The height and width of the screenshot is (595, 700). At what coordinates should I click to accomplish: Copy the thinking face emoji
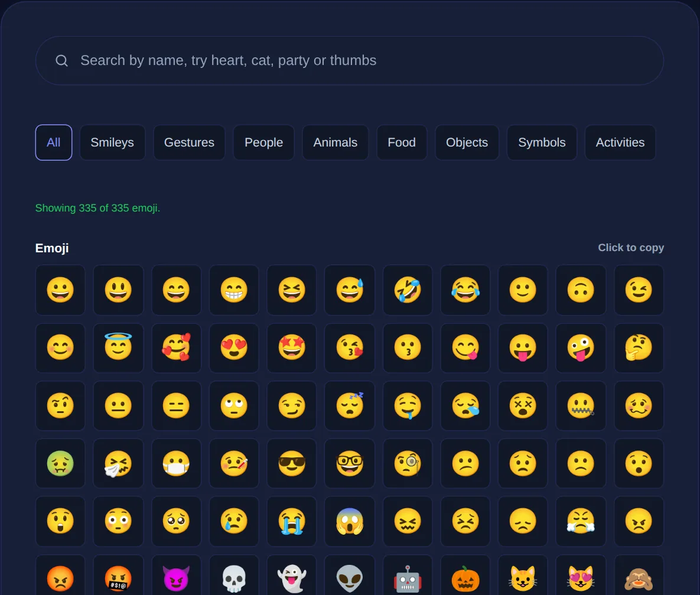click(639, 347)
